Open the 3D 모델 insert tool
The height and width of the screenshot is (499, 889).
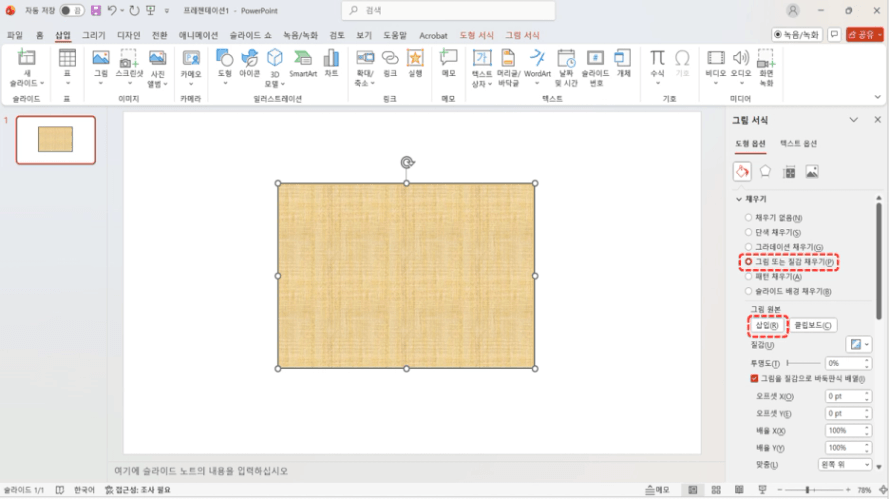pyautogui.click(x=275, y=67)
